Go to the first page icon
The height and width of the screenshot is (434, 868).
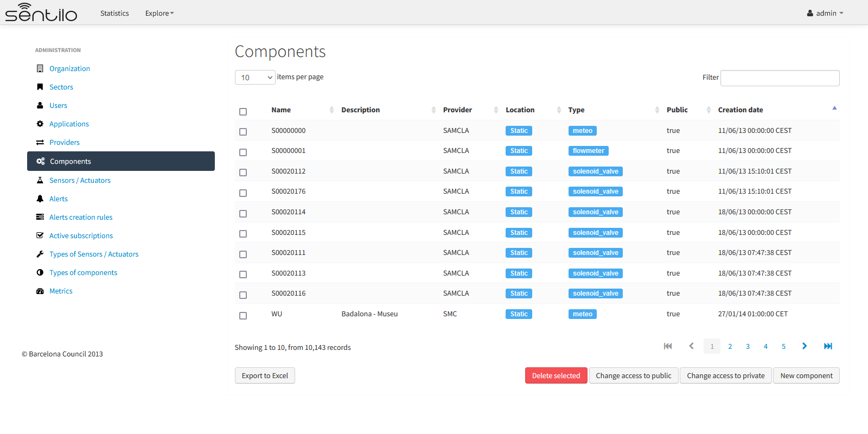(x=668, y=346)
